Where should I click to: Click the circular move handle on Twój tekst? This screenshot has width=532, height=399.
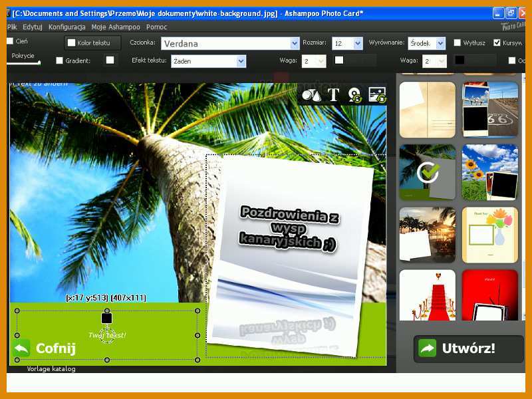(107, 335)
